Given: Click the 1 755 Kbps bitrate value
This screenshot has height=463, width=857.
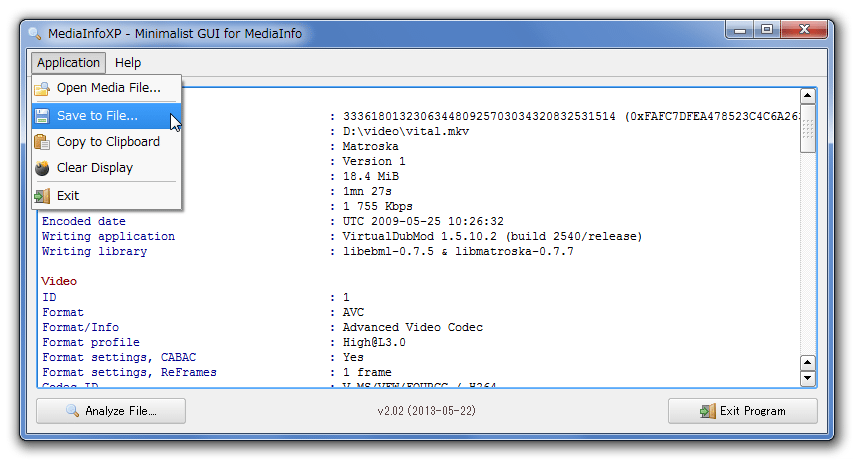Looking at the screenshot, I should [x=377, y=207].
